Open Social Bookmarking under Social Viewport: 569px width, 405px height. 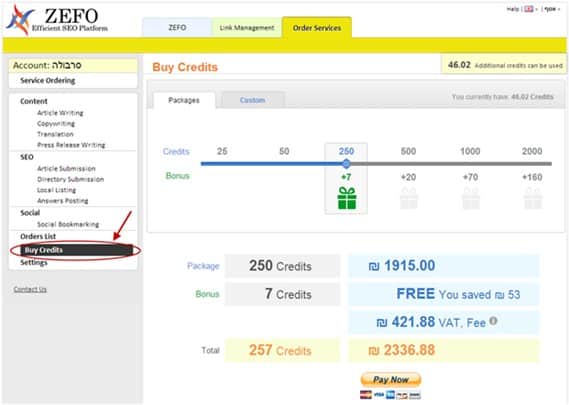click(68, 224)
